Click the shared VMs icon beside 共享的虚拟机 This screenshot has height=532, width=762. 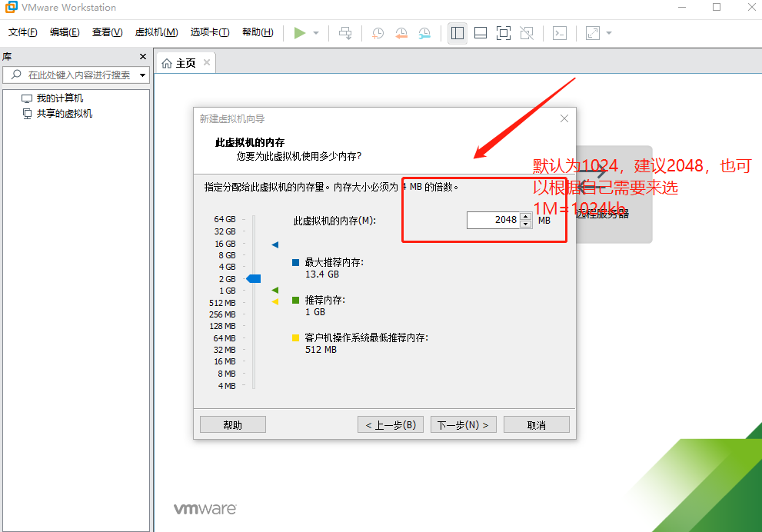27,114
